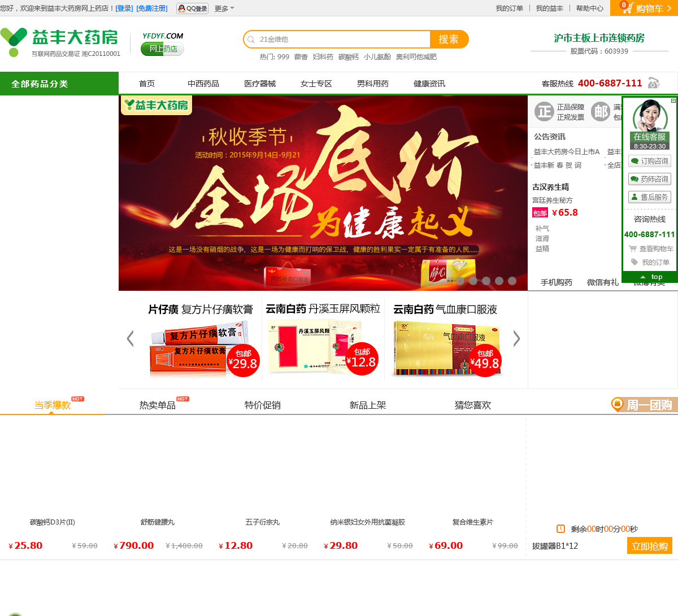Click hot search term 碳酸钙

click(x=349, y=57)
